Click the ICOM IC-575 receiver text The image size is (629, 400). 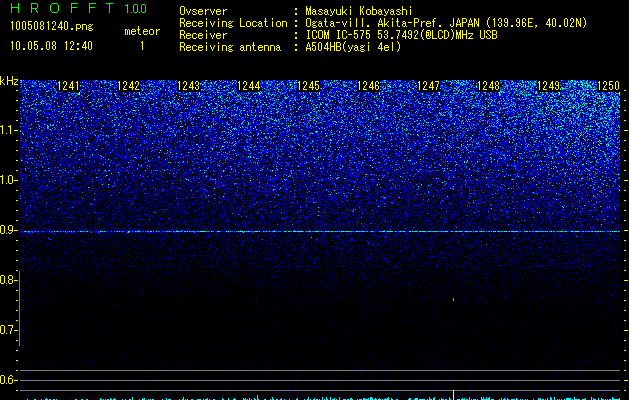point(401,35)
